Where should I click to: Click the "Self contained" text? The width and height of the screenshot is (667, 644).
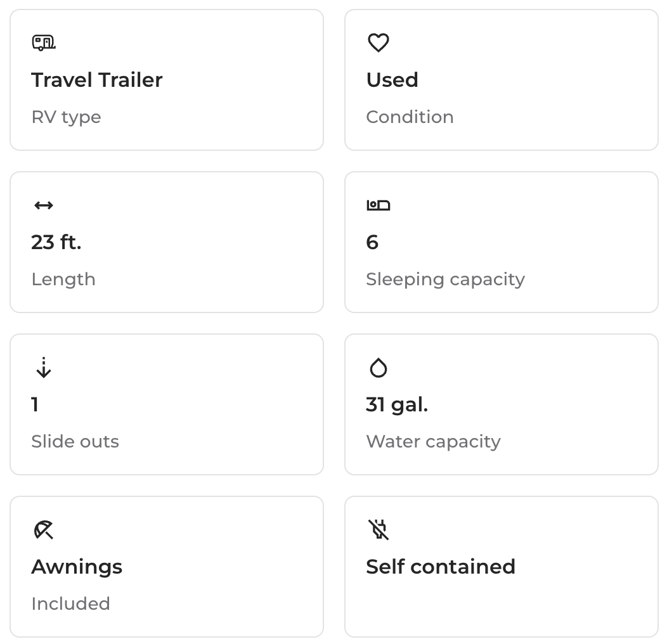441,567
